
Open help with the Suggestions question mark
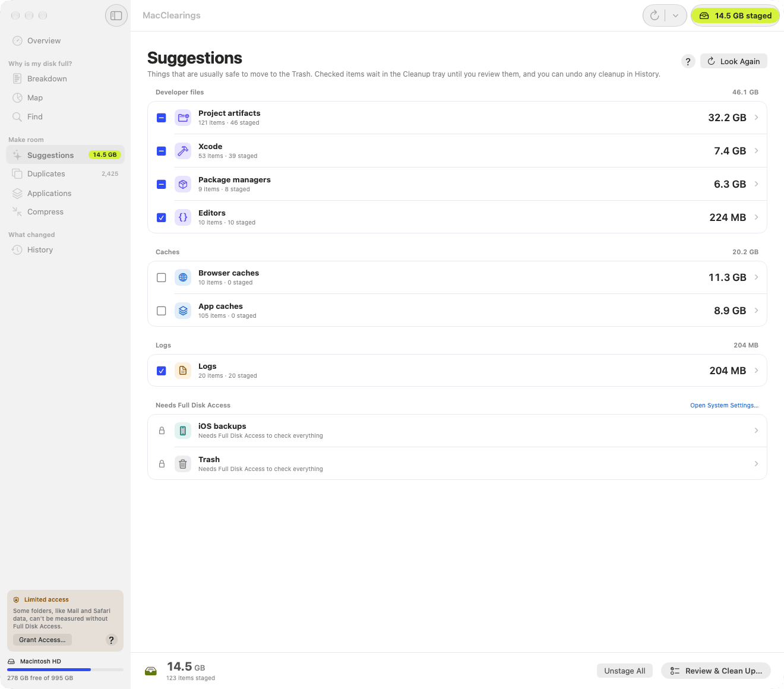click(x=688, y=61)
